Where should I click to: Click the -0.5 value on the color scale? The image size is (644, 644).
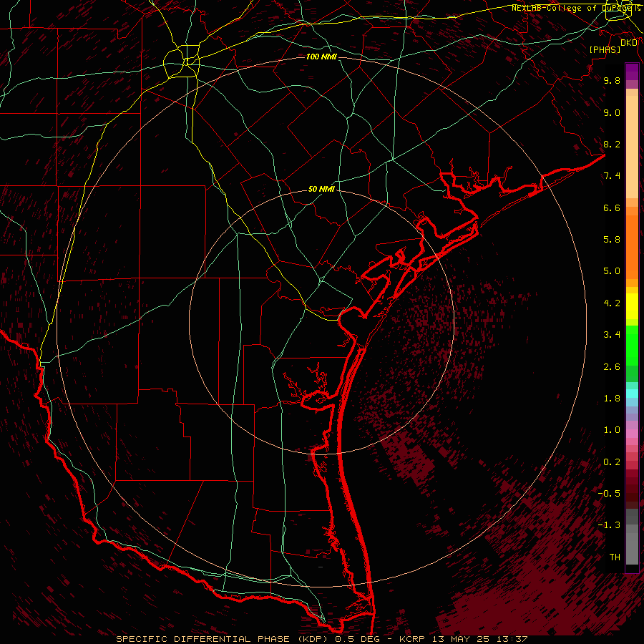(x=609, y=494)
